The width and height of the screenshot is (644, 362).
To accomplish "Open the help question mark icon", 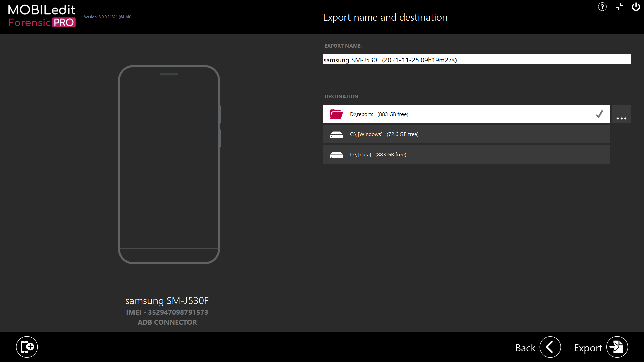I will click(x=602, y=7).
